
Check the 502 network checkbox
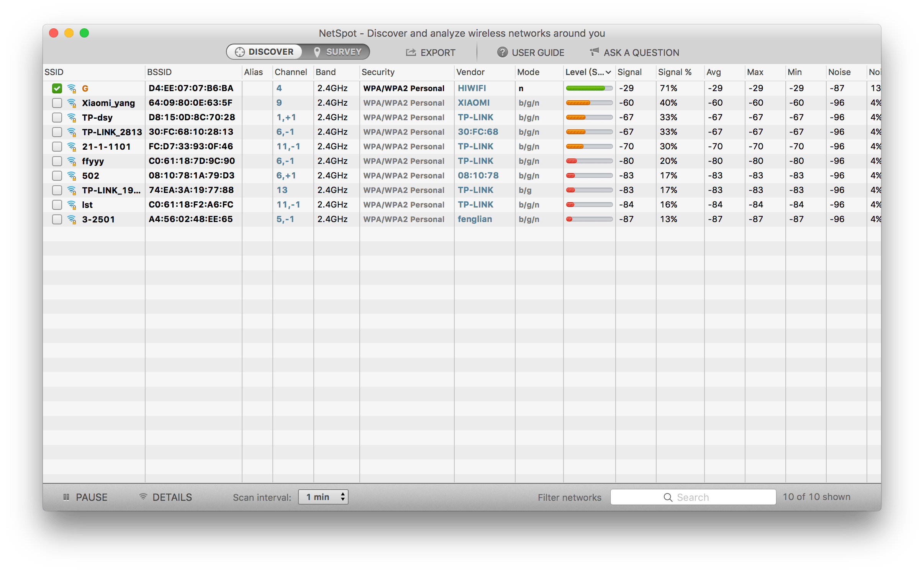57,176
